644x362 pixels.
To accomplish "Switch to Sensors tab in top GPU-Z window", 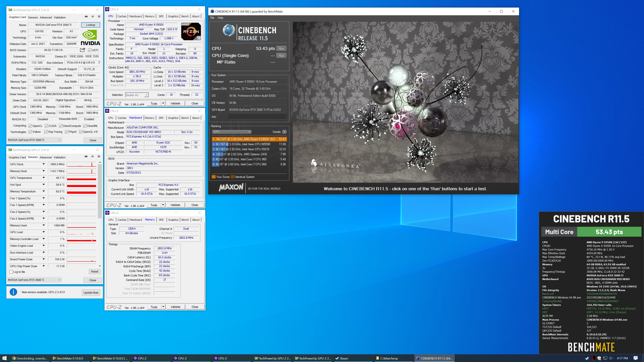I will (x=33, y=17).
